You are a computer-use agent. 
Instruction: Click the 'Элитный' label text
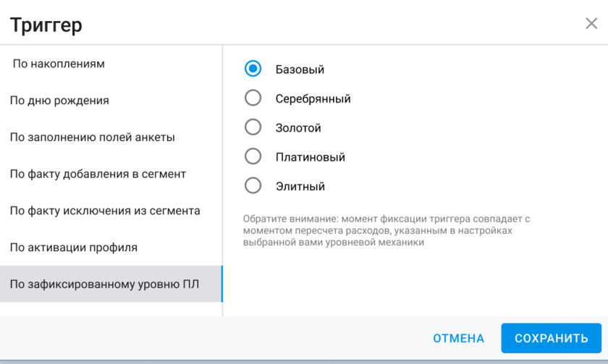click(300, 186)
